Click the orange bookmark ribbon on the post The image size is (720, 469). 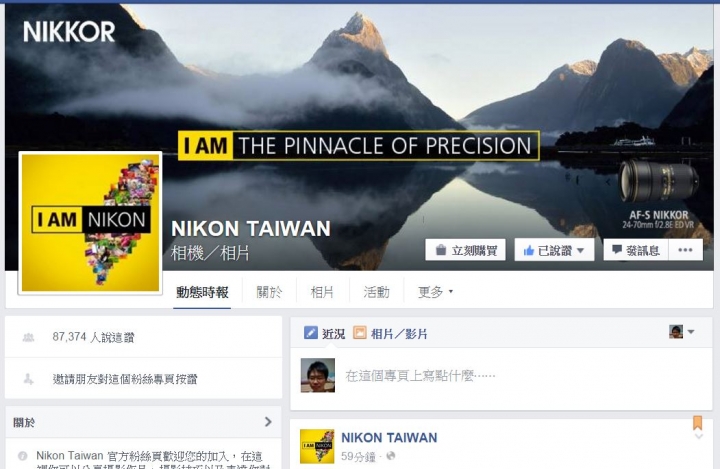[x=698, y=423]
